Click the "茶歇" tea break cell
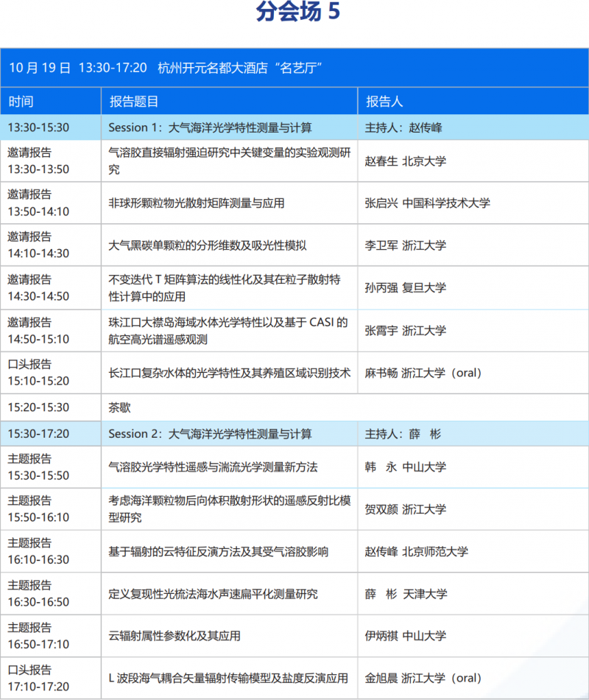Screen dimensions: 589x700 pyautogui.click(x=119, y=407)
